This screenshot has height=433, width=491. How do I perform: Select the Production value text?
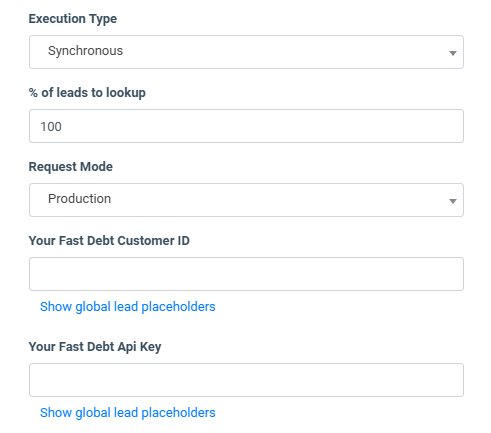coord(79,199)
